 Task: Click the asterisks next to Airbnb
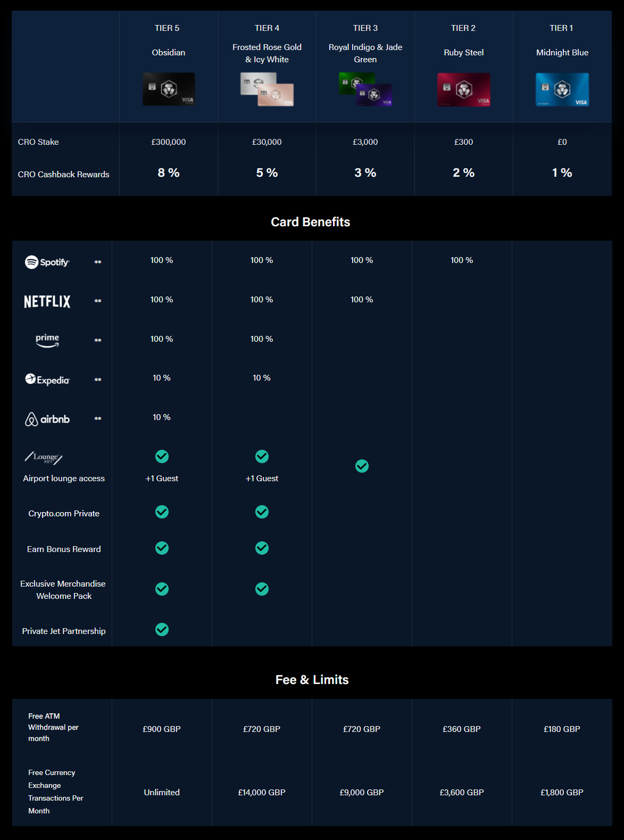click(x=98, y=418)
